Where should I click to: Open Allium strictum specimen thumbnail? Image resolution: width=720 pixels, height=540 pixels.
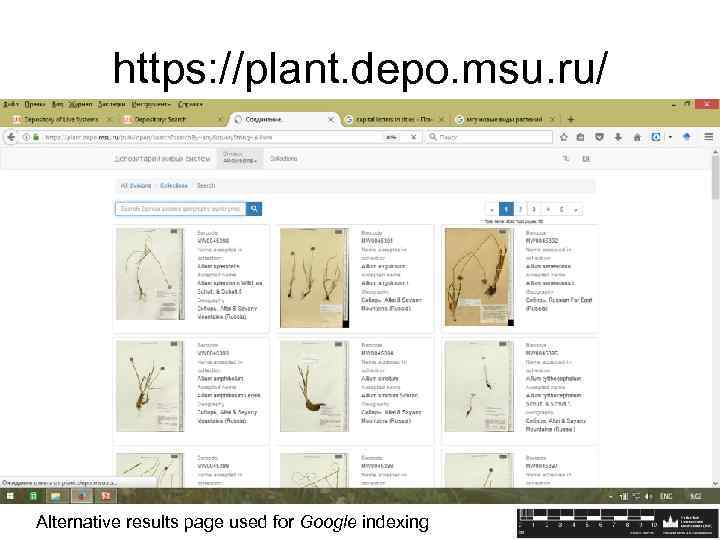pyautogui.click(x=315, y=386)
